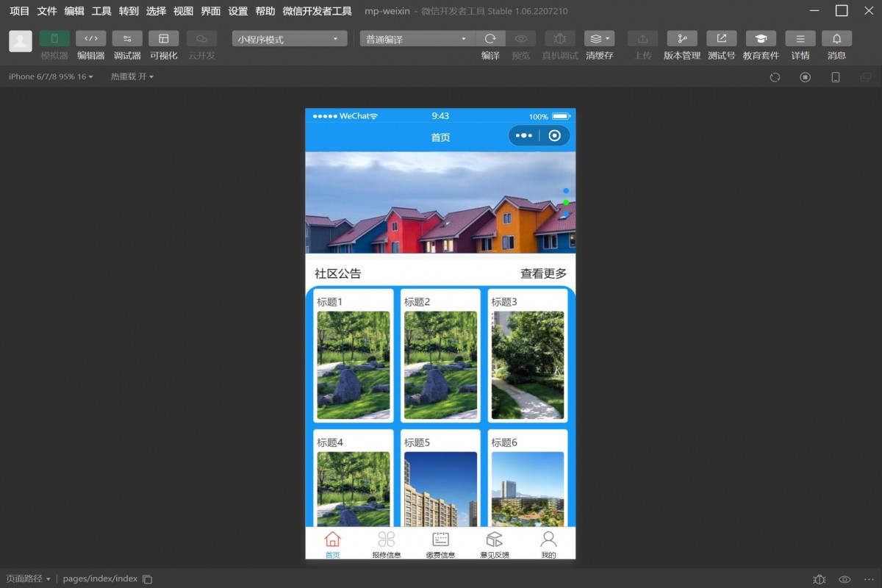The height and width of the screenshot is (588, 882).
Task: Switch to the 报修信息 tab in simulator
Action: click(386, 544)
